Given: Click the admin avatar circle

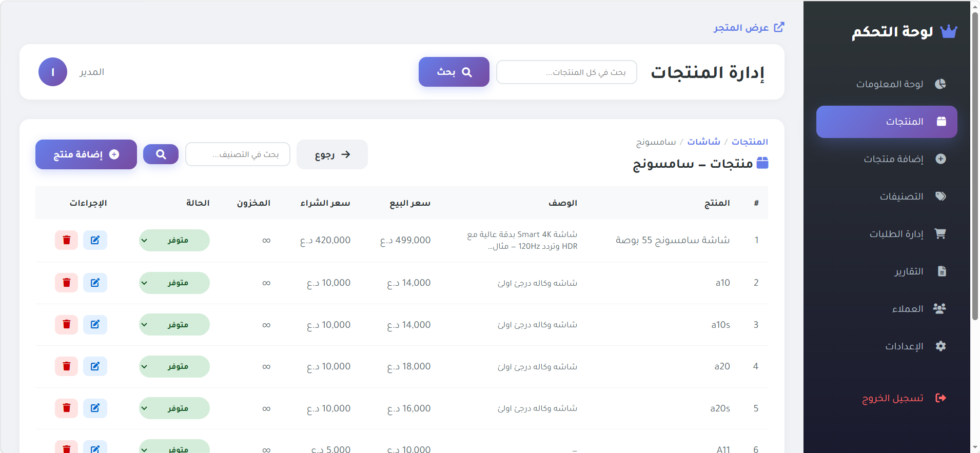Looking at the screenshot, I should point(53,72).
